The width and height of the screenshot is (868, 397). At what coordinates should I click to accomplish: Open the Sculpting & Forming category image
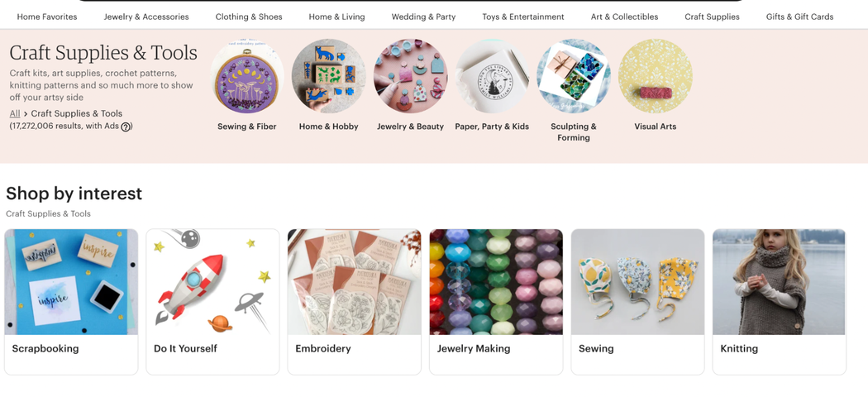tap(574, 76)
